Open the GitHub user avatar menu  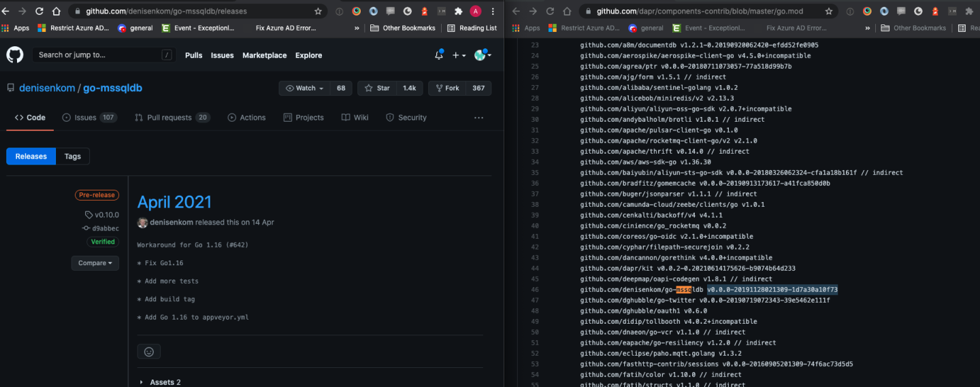click(483, 55)
